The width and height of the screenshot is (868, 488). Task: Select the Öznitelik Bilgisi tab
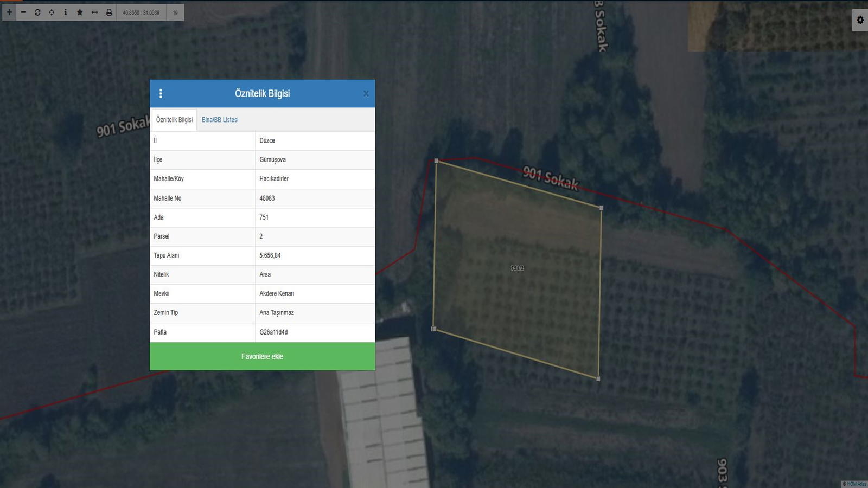click(x=174, y=120)
